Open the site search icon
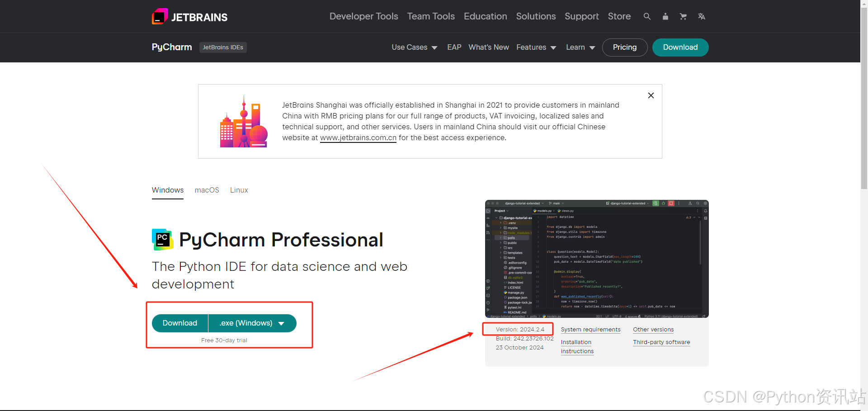 (x=647, y=16)
